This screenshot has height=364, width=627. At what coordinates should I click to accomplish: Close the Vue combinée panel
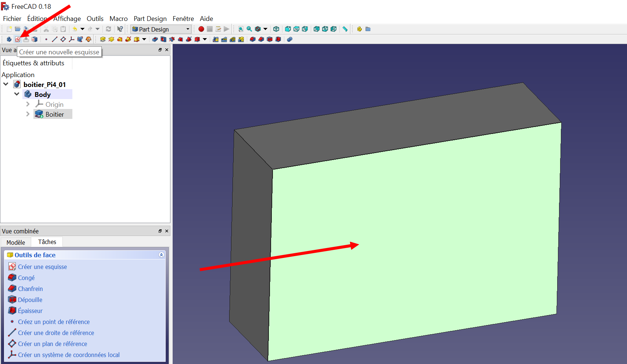167,231
